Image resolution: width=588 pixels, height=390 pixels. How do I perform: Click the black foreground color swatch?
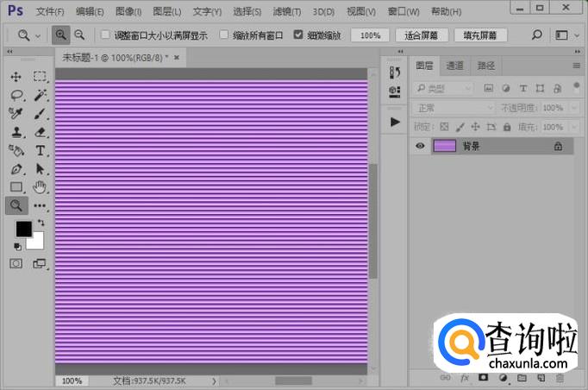pyautogui.click(x=23, y=229)
